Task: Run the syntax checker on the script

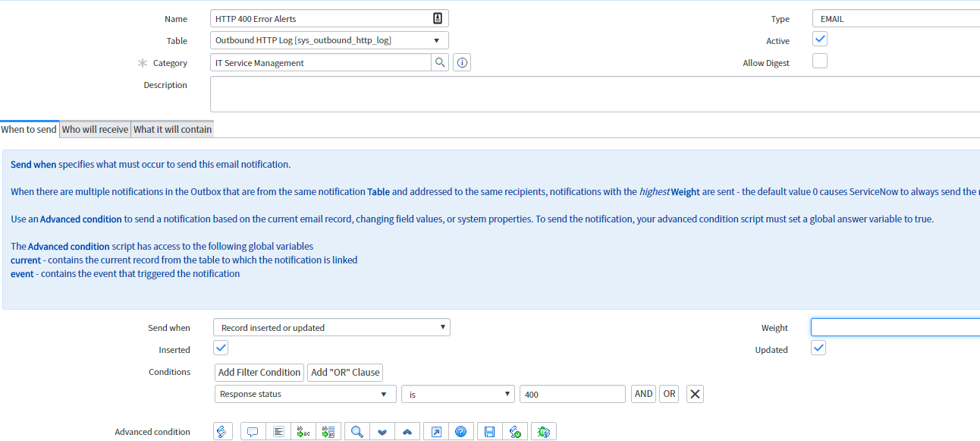Action: pos(516,431)
